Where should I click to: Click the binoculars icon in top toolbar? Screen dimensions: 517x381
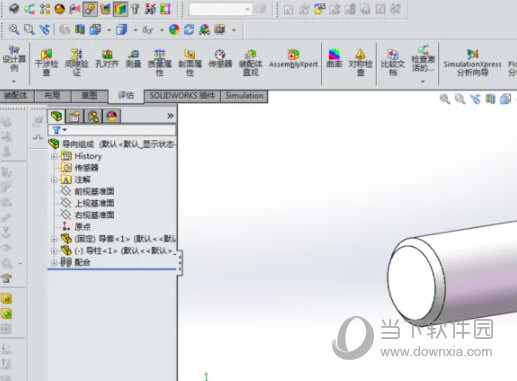(150, 9)
